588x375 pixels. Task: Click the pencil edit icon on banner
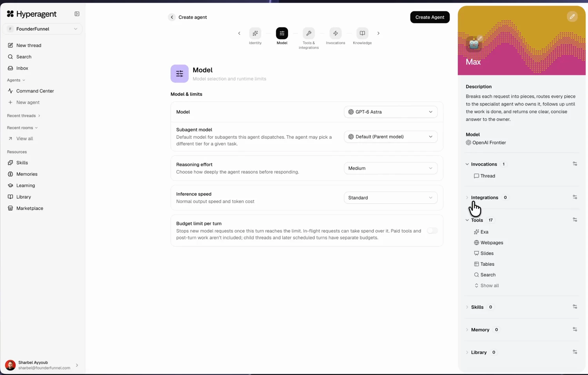[x=572, y=16]
